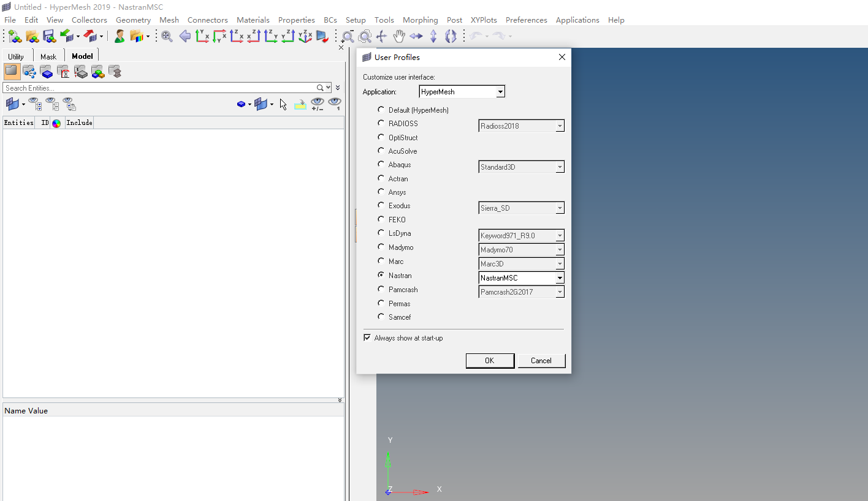Switch to the Assembly hierarchy view icon
This screenshot has height=501, width=868.
[x=29, y=72]
